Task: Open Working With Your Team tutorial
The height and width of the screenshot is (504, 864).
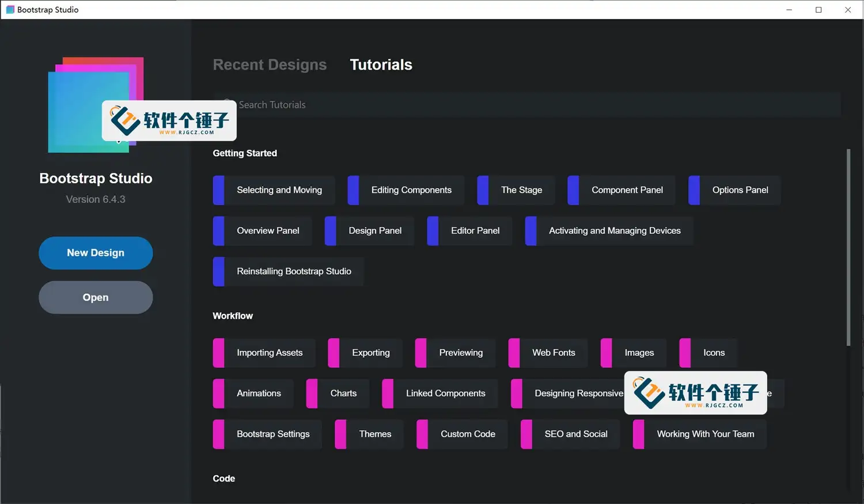Action: click(x=700, y=434)
